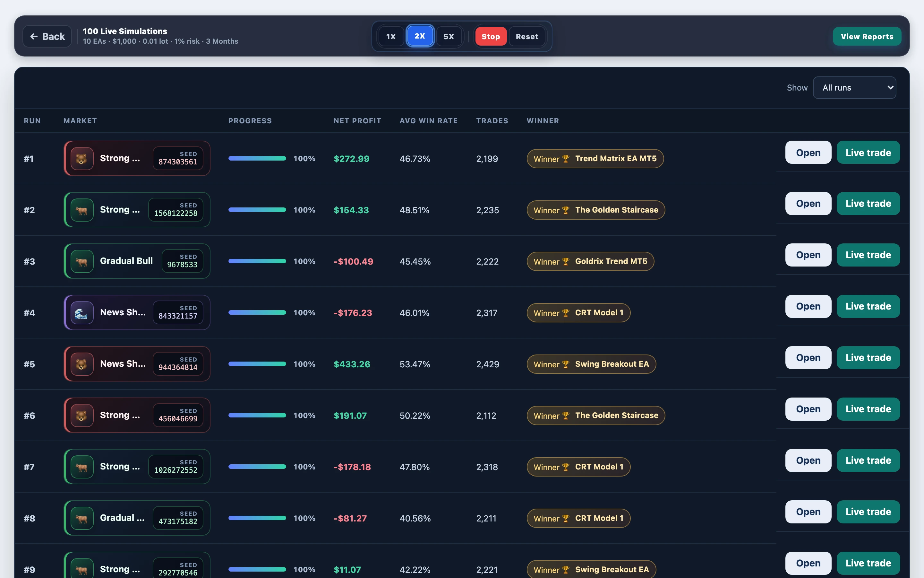The height and width of the screenshot is (578, 924).
Task: Stop the live simulations
Action: [x=491, y=36]
